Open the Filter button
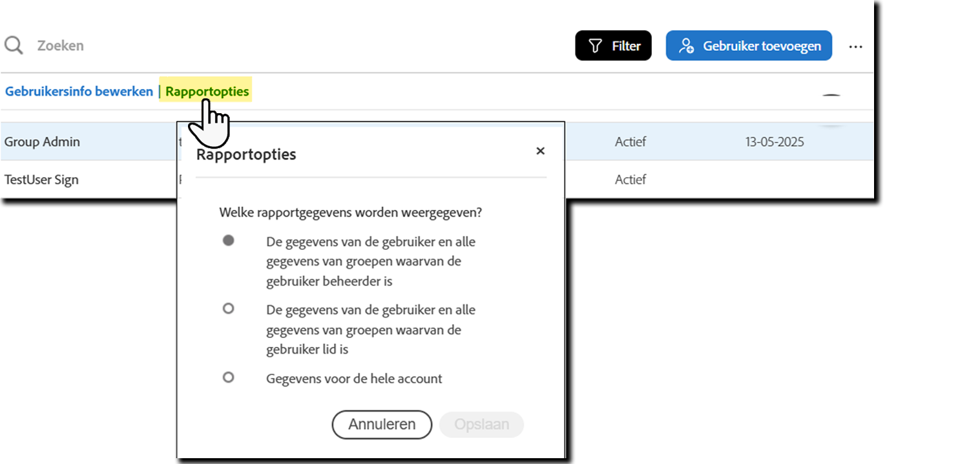This screenshot has height=464, width=980. pos(613,46)
